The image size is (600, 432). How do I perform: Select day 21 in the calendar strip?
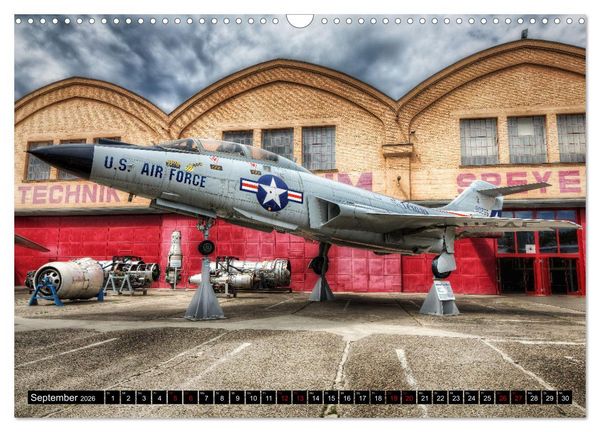click(x=425, y=398)
